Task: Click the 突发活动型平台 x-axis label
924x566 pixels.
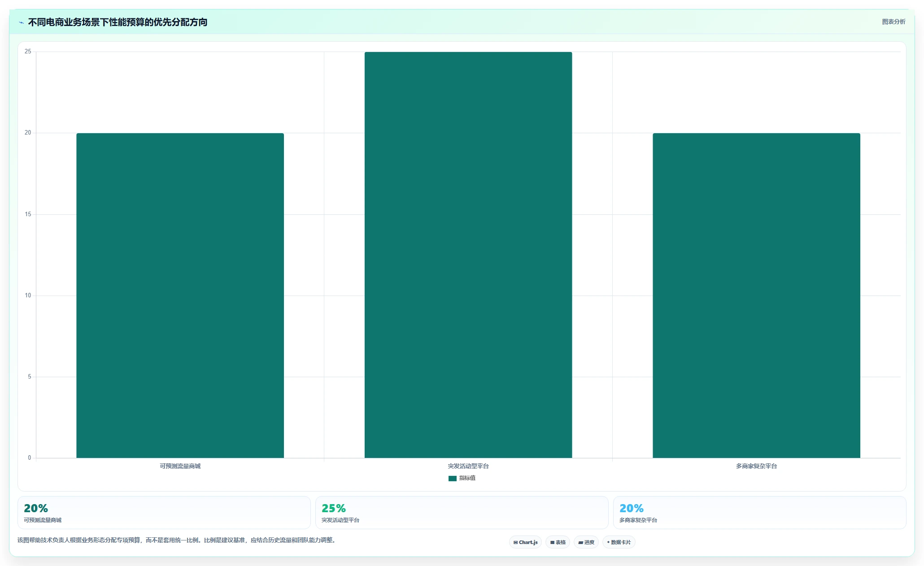Action: (x=468, y=466)
